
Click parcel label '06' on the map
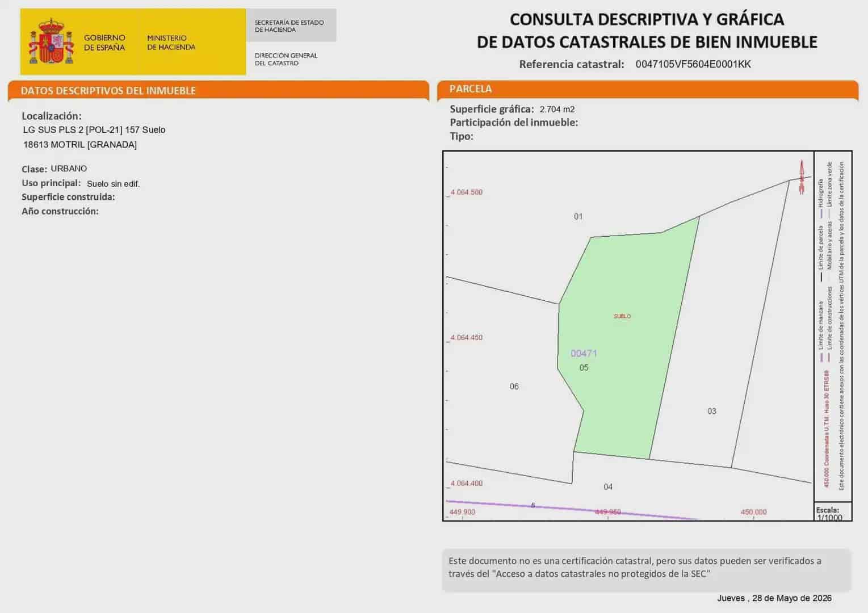tap(514, 387)
